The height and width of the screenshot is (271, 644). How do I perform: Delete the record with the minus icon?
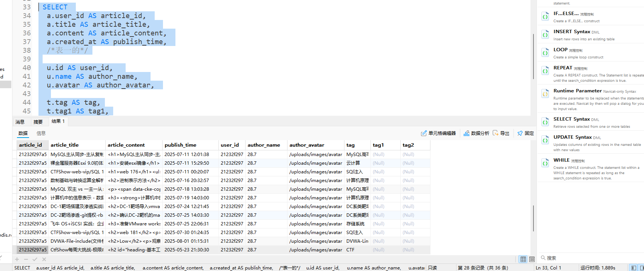click(26, 259)
